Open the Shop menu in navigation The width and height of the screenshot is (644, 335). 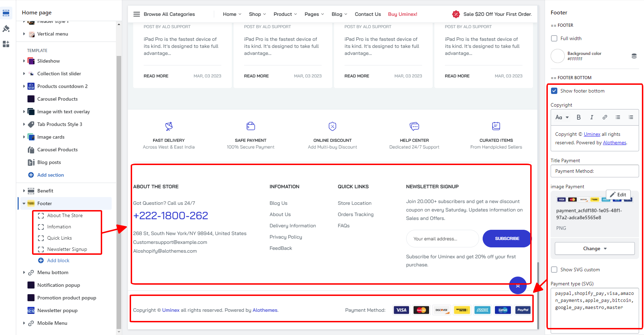click(257, 14)
